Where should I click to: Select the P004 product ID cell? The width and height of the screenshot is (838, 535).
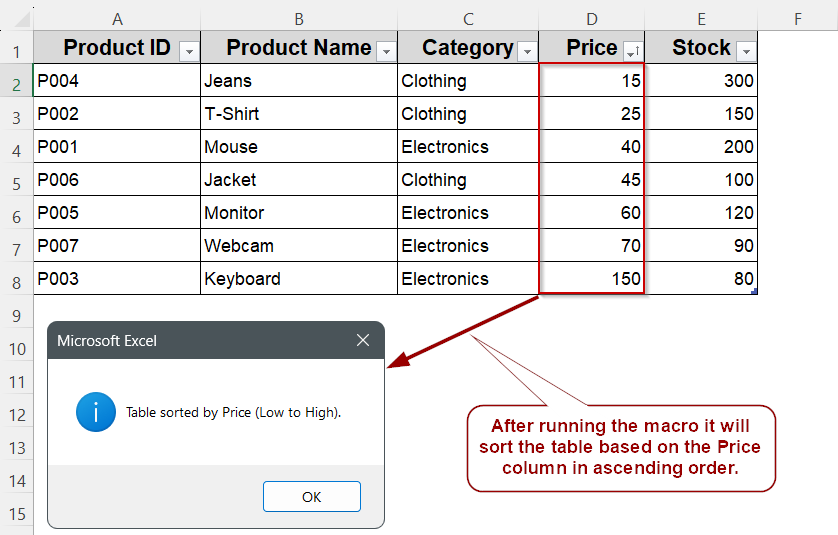coord(117,81)
